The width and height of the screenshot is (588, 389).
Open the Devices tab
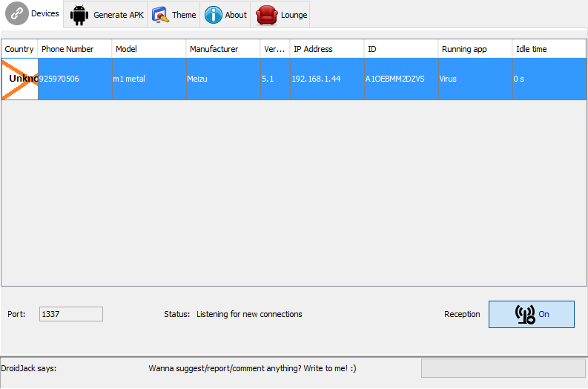click(x=32, y=14)
